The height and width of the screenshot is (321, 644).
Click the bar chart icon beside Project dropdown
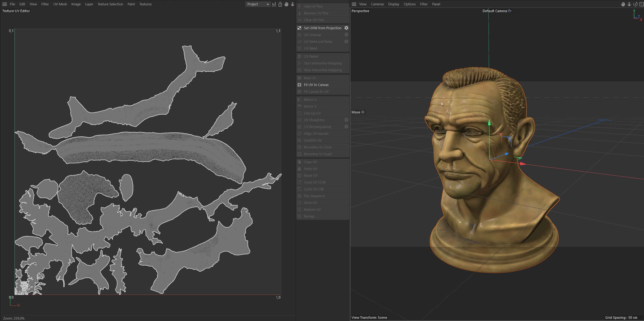274,4
